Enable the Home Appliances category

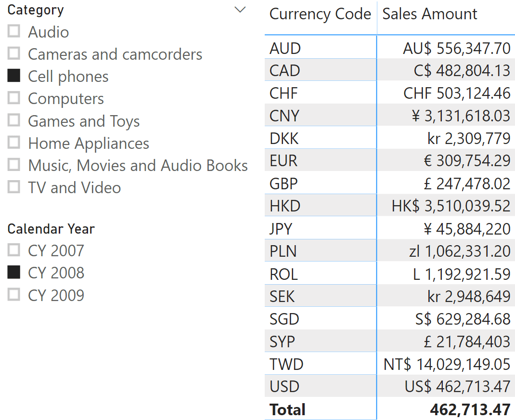coord(13,143)
